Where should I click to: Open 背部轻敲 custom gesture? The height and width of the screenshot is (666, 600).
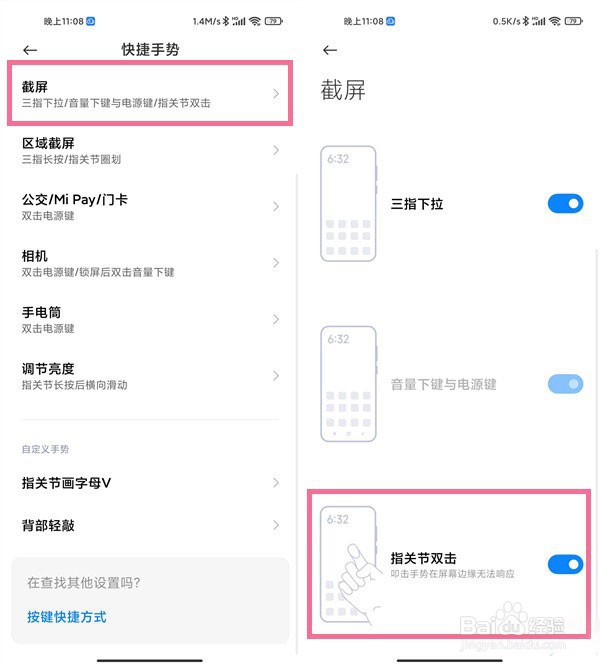pos(150,525)
